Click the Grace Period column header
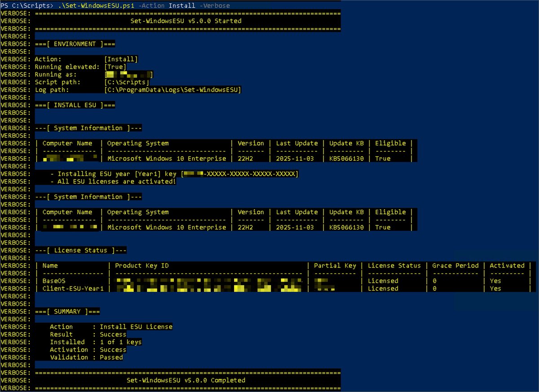The height and width of the screenshot is (392, 539). (x=455, y=265)
